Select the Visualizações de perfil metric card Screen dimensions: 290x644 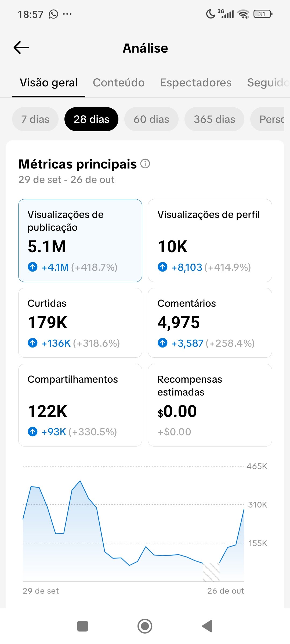210,240
